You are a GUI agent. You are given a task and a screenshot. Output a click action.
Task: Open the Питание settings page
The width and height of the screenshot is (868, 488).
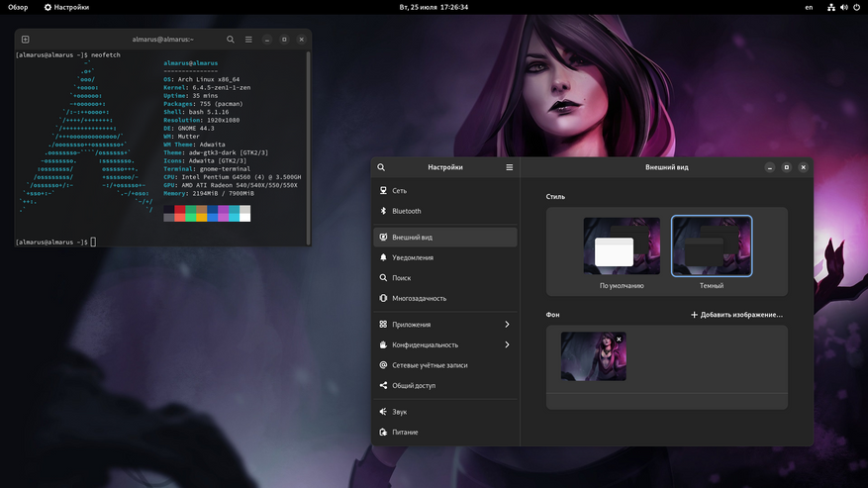coord(445,432)
